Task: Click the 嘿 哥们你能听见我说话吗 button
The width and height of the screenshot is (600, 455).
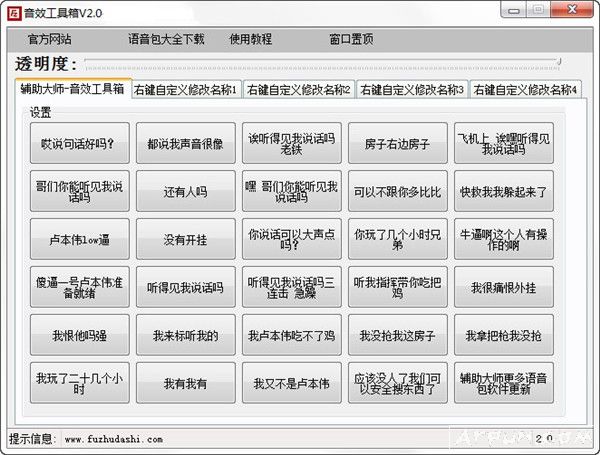Action: pyautogui.click(x=292, y=191)
